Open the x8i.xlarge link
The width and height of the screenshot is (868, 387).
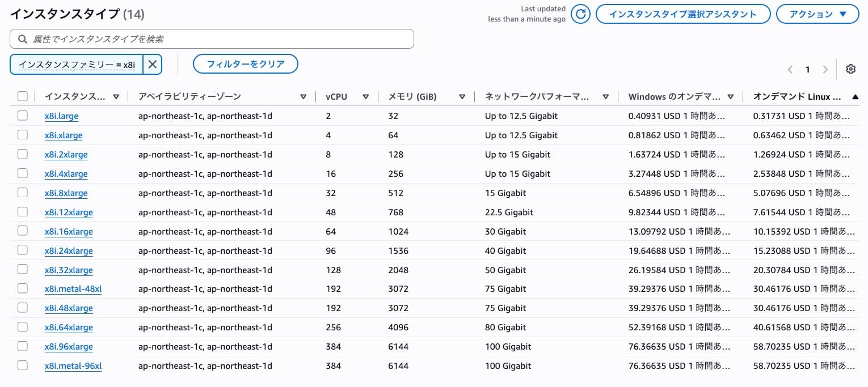tap(64, 135)
